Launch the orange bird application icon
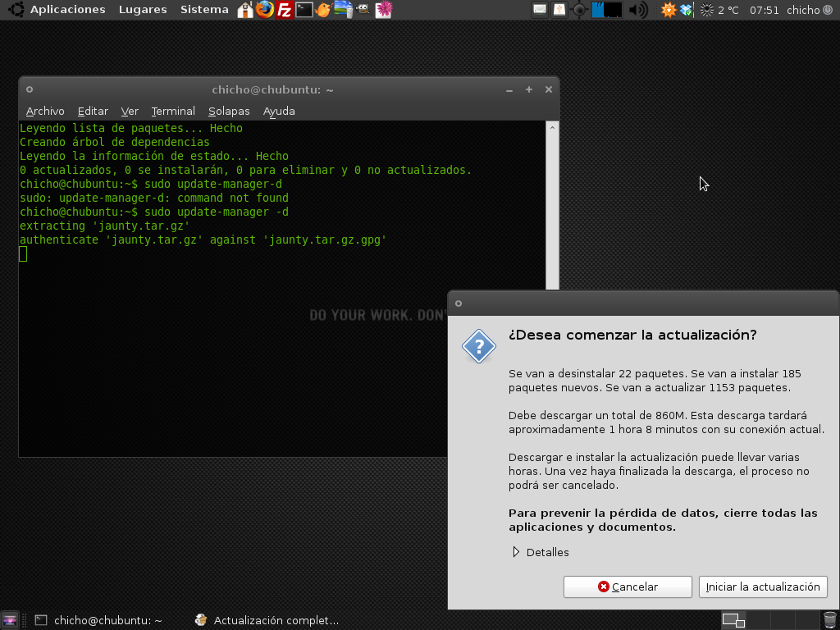This screenshot has height=630, width=840. tap(323, 10)
